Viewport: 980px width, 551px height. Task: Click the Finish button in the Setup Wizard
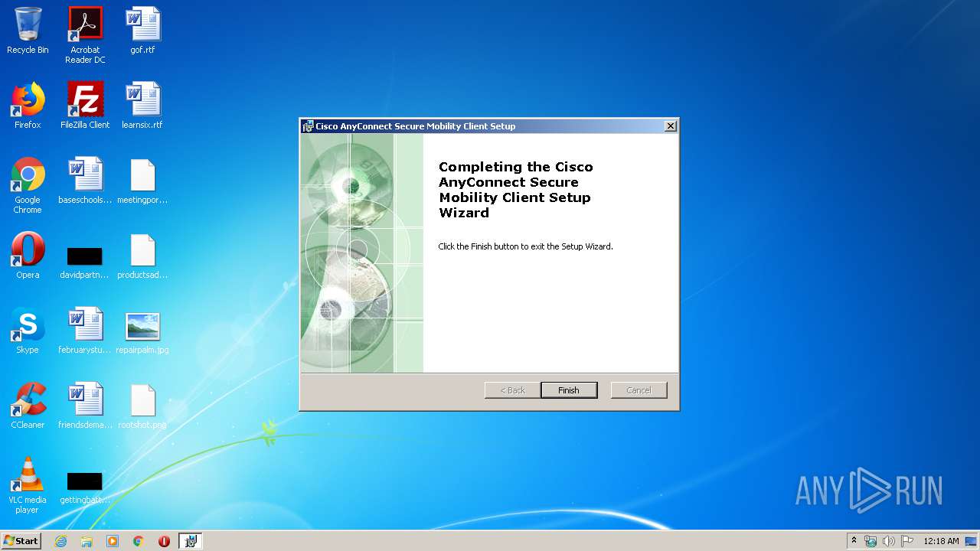coord(569,390)
